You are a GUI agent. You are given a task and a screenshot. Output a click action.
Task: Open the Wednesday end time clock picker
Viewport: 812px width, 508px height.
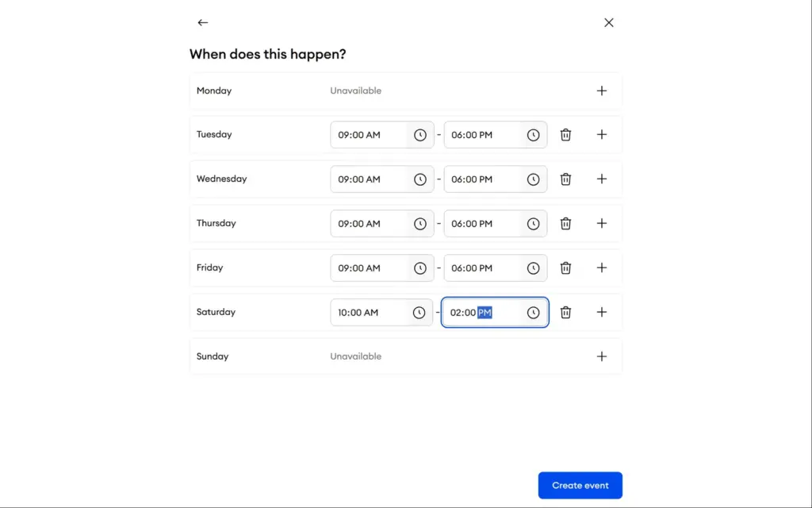point(533,179)
